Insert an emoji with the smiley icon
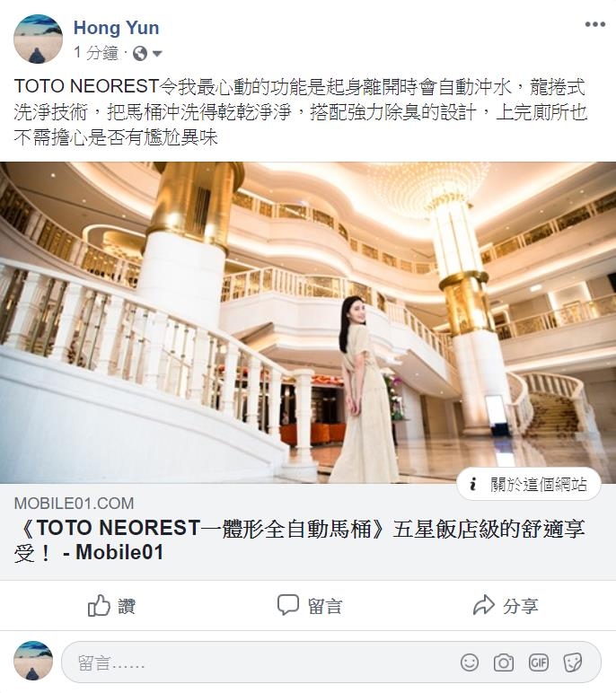Image resolution: width=616 pixels, height=693 pixels. [x=470, y=662]
